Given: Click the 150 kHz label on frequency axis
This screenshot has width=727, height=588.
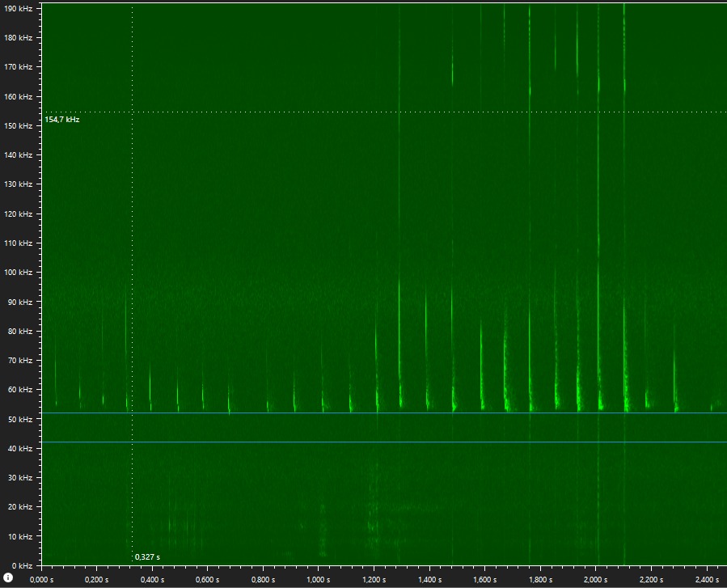Looking at the screenshot, I should point(19,126).
